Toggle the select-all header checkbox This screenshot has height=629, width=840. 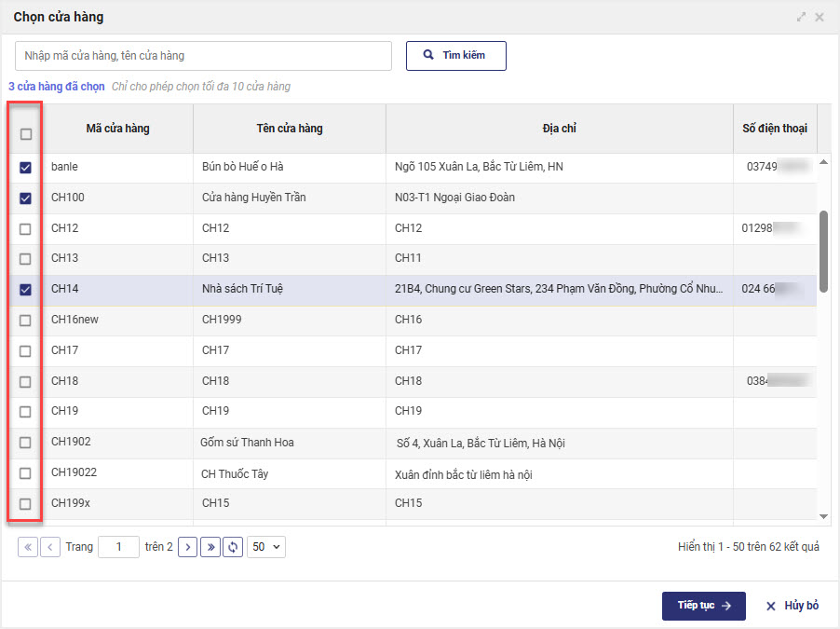[26, 134]
